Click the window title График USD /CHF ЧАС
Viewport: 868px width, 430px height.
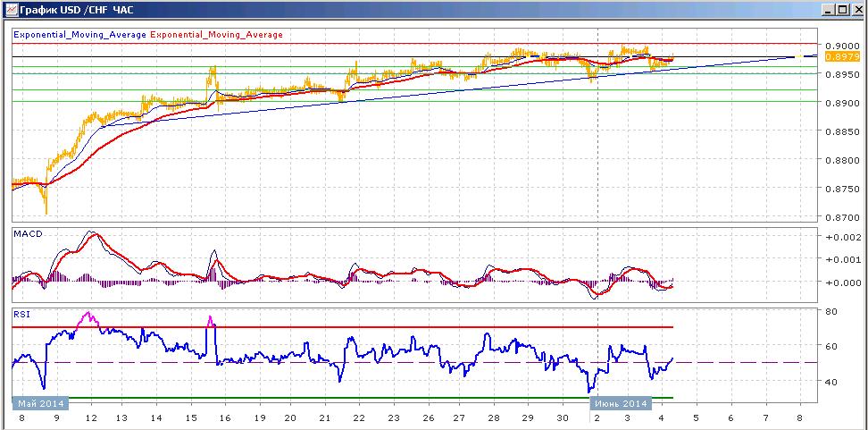(x=76, y=10)
